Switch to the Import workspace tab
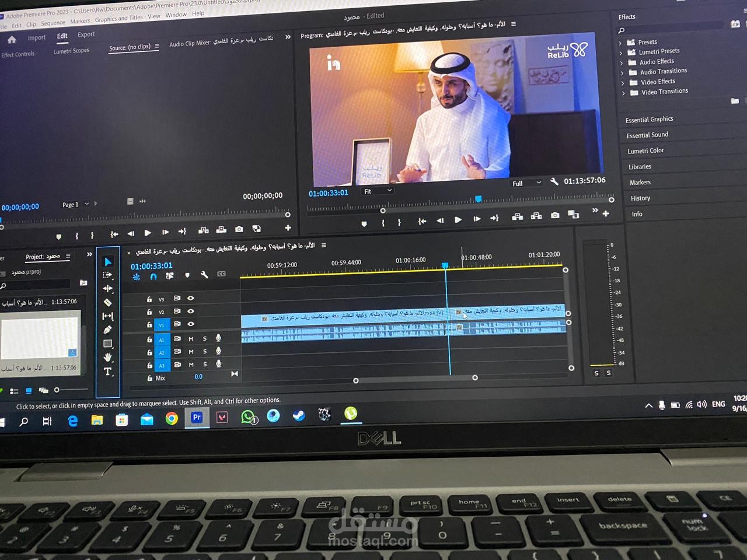 (36, 37)
